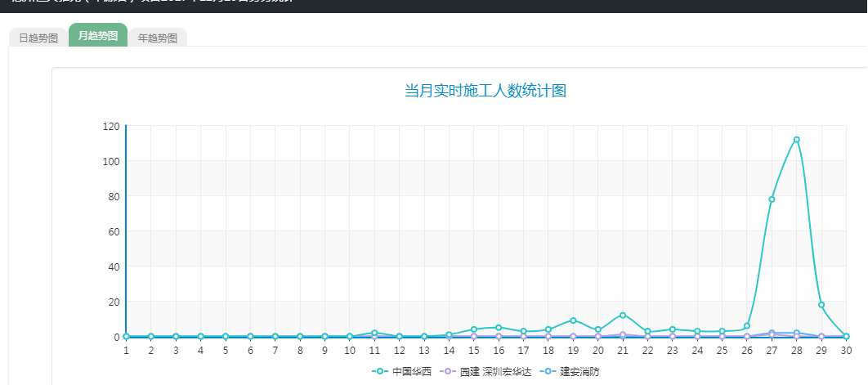
Task: Click the y-axis label 120
Action: pos(111,126)
